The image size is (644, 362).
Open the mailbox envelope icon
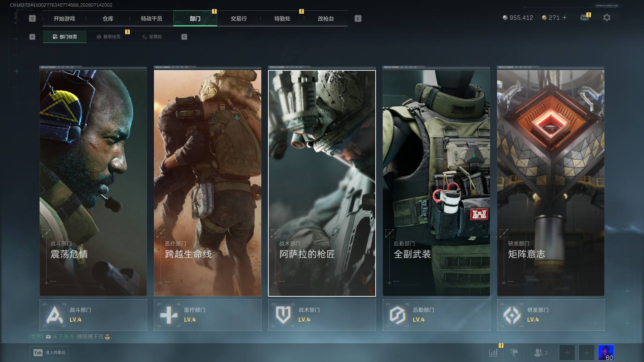pos(585,17)
